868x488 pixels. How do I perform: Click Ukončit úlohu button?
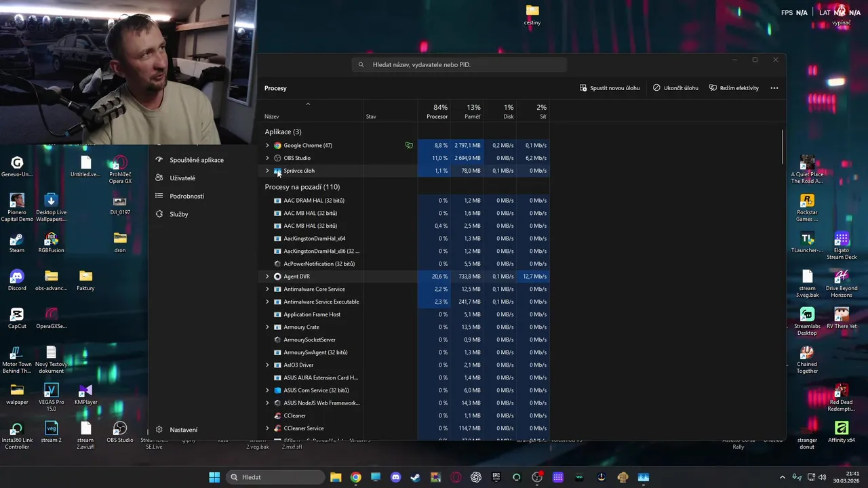(x=675, y=88)
